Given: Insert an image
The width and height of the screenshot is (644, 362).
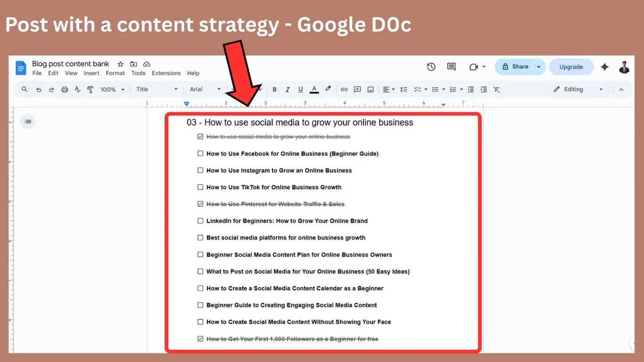Looking at the screenshot, I should pyautogui.click(x=371, y=90).
